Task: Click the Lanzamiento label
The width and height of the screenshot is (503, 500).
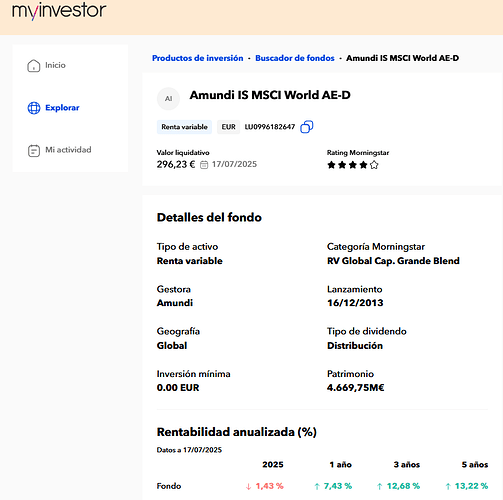Action: tap(355, 289)
